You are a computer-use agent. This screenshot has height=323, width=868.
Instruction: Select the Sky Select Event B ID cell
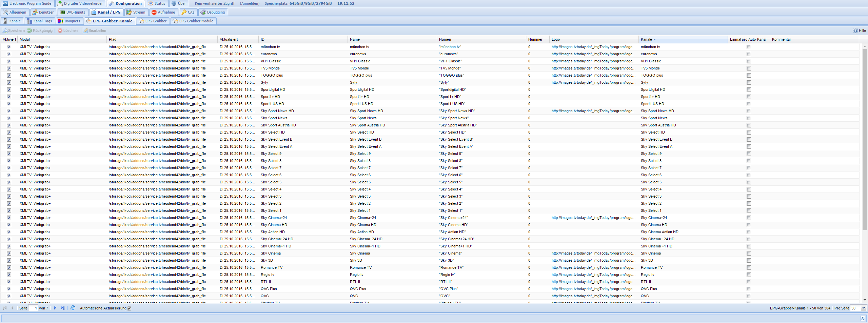303,139
